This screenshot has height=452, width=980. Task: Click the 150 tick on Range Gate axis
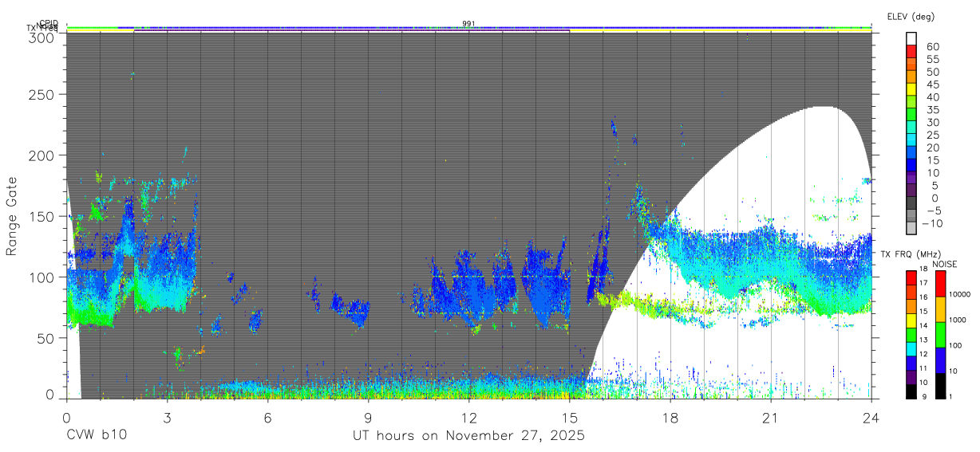pos(41,216)
